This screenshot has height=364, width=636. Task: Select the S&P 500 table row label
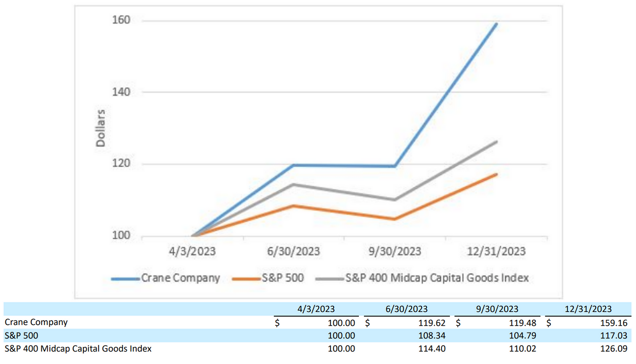point(21,336)
